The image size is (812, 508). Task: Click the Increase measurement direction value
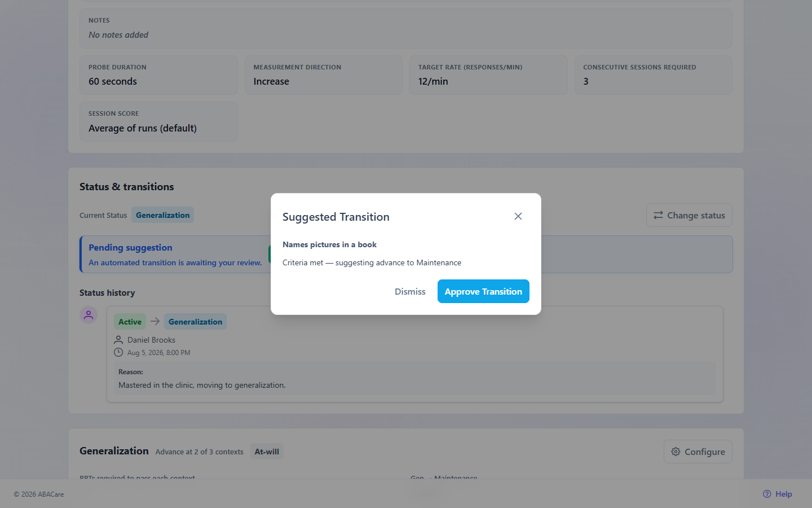click(x=271, y=81)
